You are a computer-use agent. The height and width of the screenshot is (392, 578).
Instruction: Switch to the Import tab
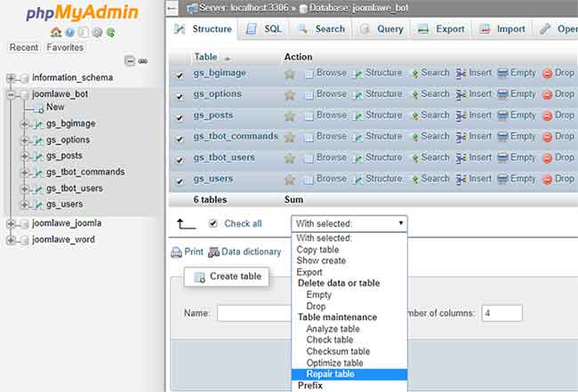[502, 29]
